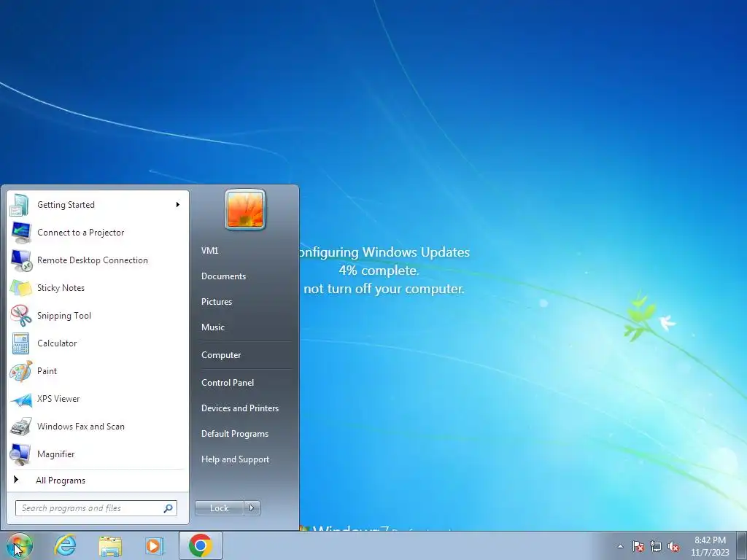The width and height of the screenshot is (747, 560).
Task: Expand the Getting Started submenu arrow
Action: pos(178,205)
